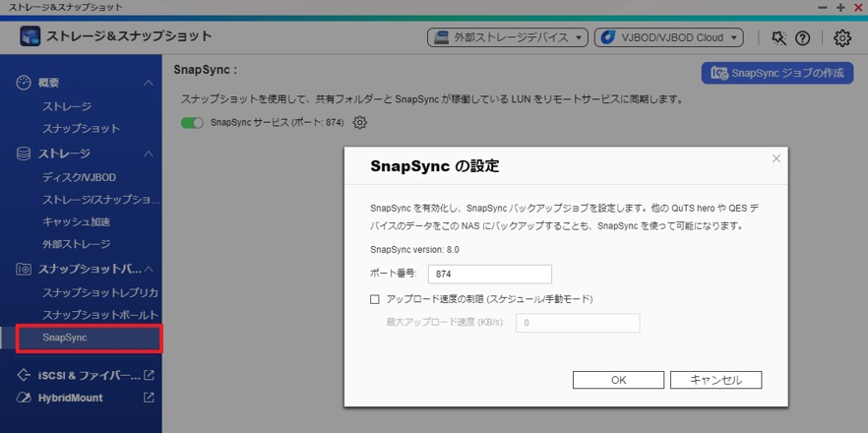868x433 pixels.
Task: Click the help question mark icon
Action: [803, 37]
